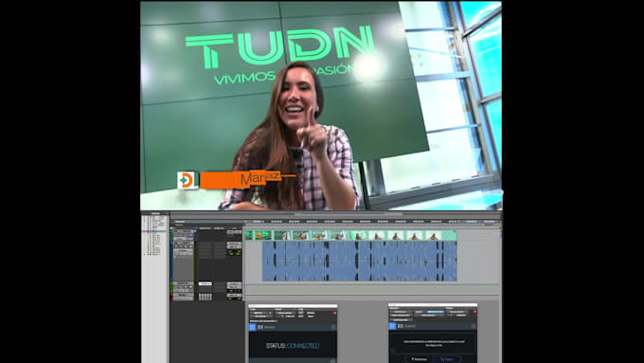Click blue grid icon in STATUS CONNECTED window
Viewport: 644px width, 363px height.
pyautogui.click(x=253, y=327)
